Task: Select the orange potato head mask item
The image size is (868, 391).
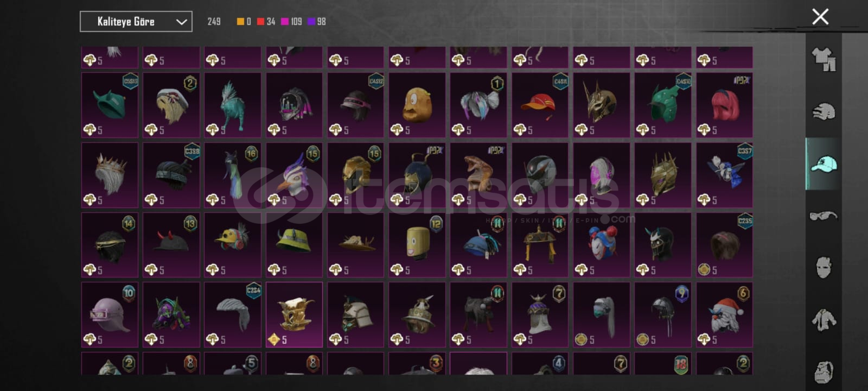Action: click(x=417, y=105)
